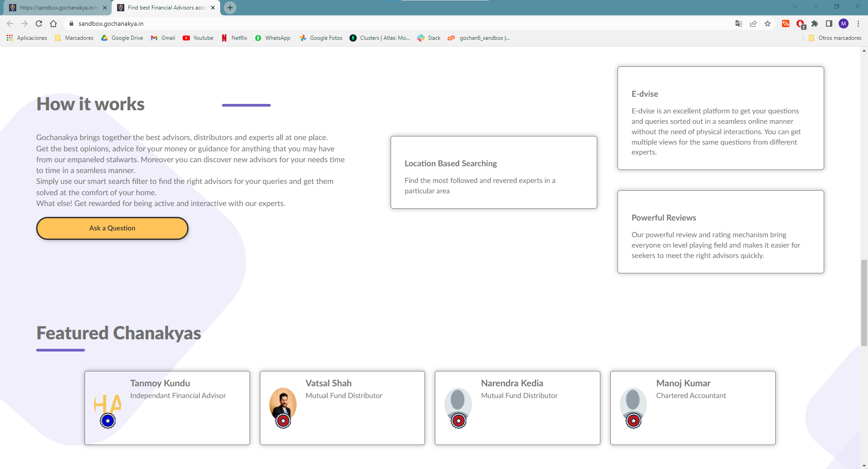Screen dimensions: 868x469
Task: Go to browser home page icon
Action: click(53, 23)
